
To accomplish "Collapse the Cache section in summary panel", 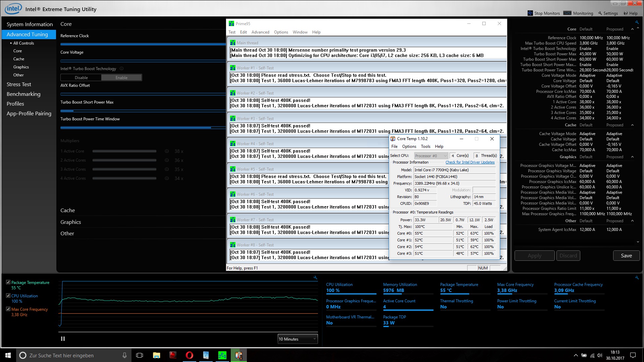I will [632, 125].
